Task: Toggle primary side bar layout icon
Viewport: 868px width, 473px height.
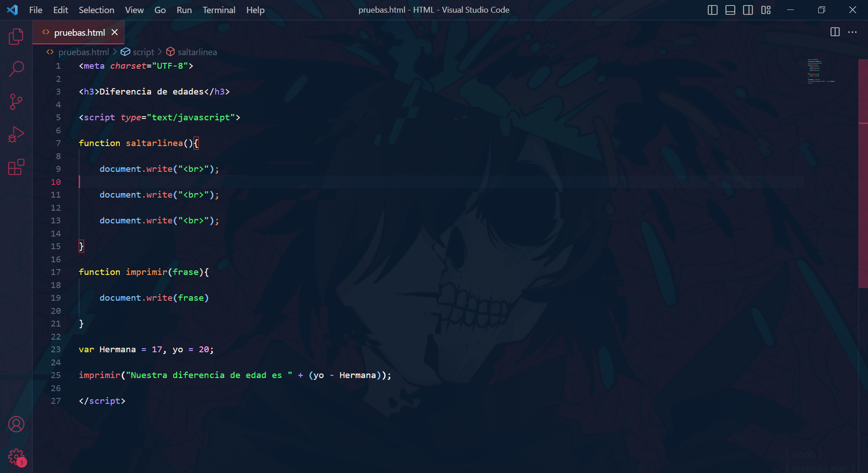Action: click(x=712, y=10)
